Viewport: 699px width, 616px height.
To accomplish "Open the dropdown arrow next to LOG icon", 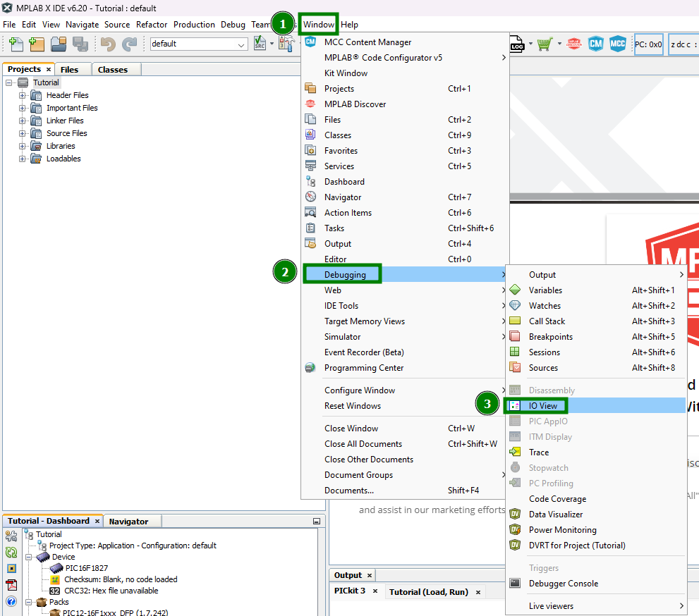I will (530, 44).
